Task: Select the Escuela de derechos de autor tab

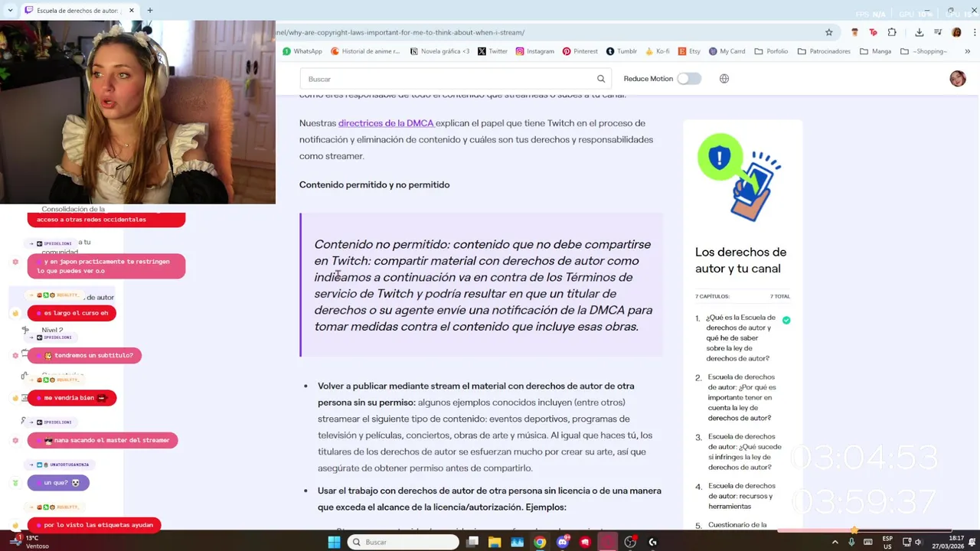Action: click(x=80, y=11)
